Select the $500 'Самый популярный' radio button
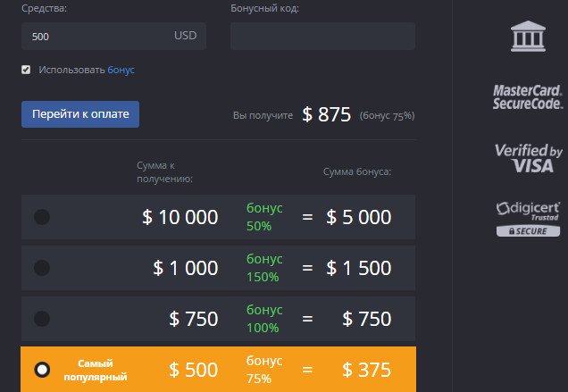This screenshot has width=568, height=392. click(42, 370)
